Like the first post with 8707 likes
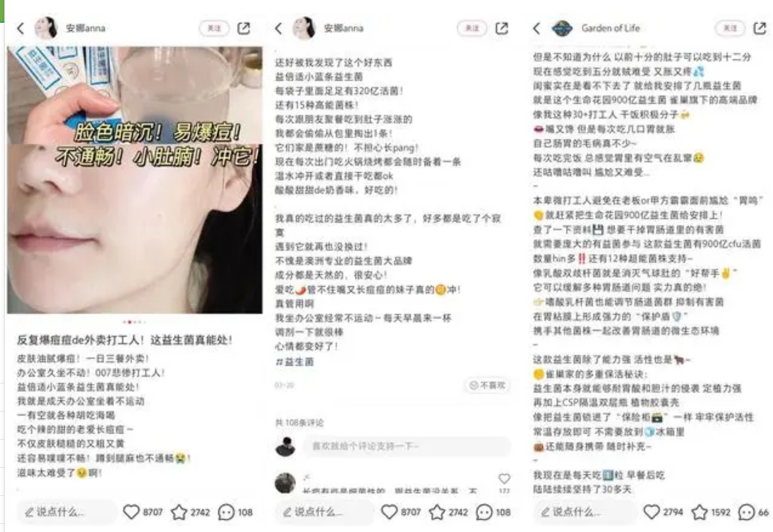This screenshot has width=773, height=532. [131, 511]
